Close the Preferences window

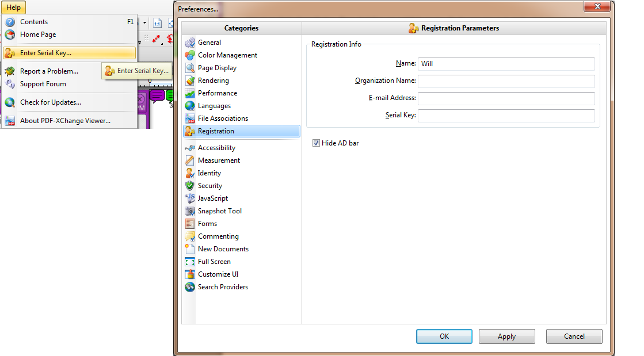coord(597,6)
